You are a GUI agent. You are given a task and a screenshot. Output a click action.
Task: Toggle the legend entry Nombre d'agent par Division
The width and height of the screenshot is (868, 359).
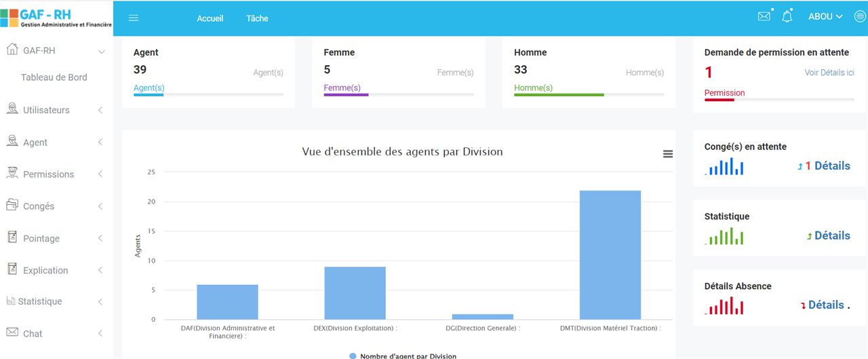pos(403,356)
